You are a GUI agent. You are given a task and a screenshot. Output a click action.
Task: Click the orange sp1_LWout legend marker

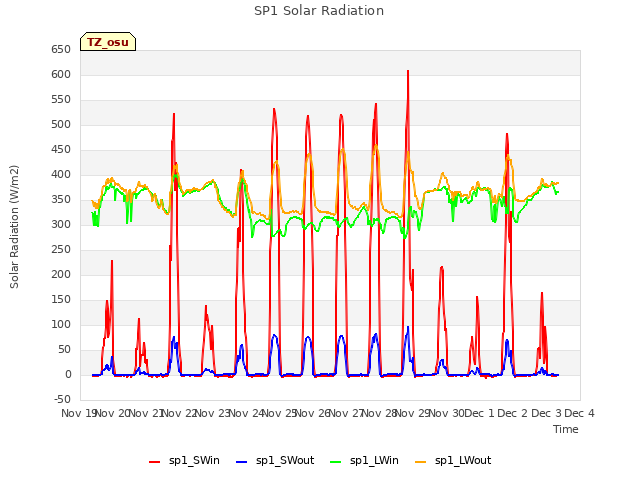(420, 462)
